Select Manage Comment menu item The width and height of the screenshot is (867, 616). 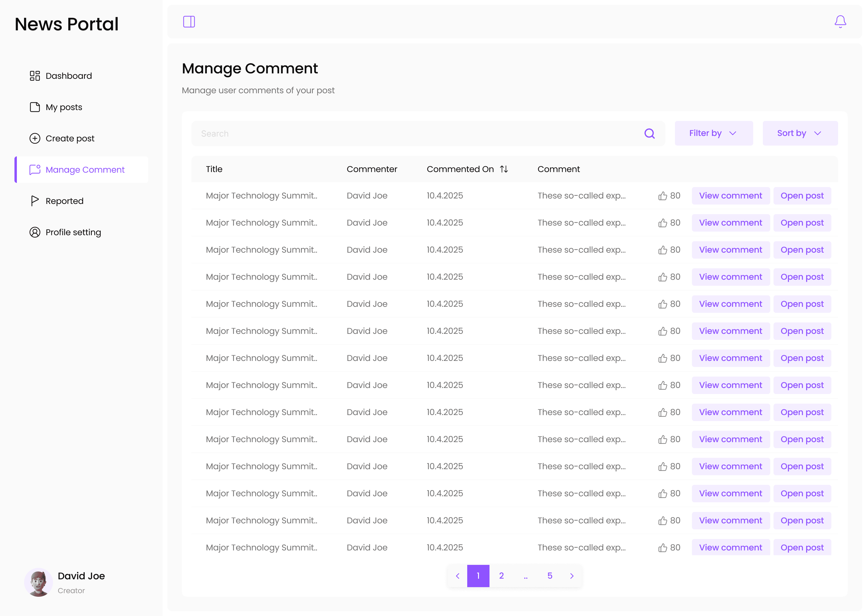coord(85,170)
